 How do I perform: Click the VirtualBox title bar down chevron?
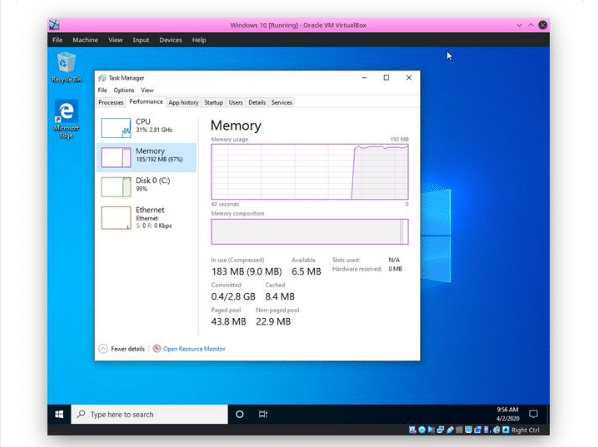(519, 25)
